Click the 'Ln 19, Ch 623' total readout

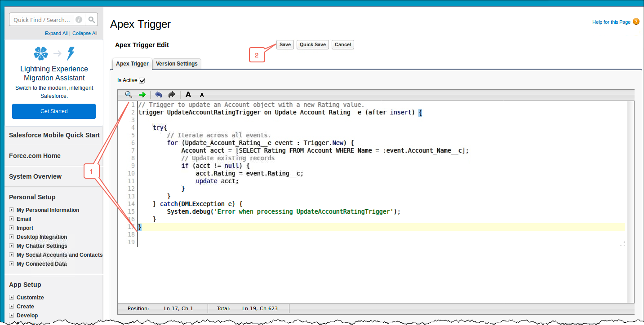pos(260,309)
